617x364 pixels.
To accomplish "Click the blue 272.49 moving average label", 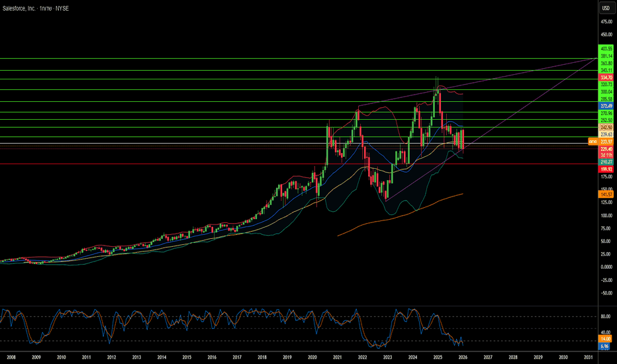I will [606, 106].
